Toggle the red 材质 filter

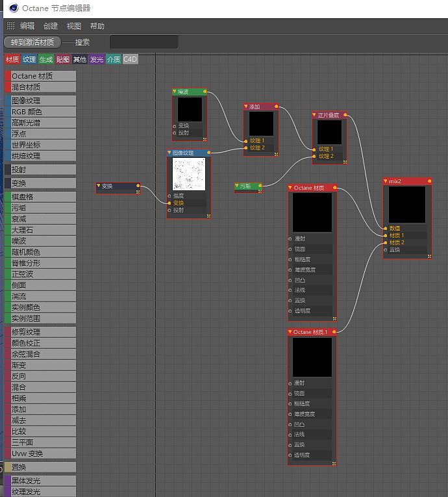pyautogui.click(x=12, y=59)
